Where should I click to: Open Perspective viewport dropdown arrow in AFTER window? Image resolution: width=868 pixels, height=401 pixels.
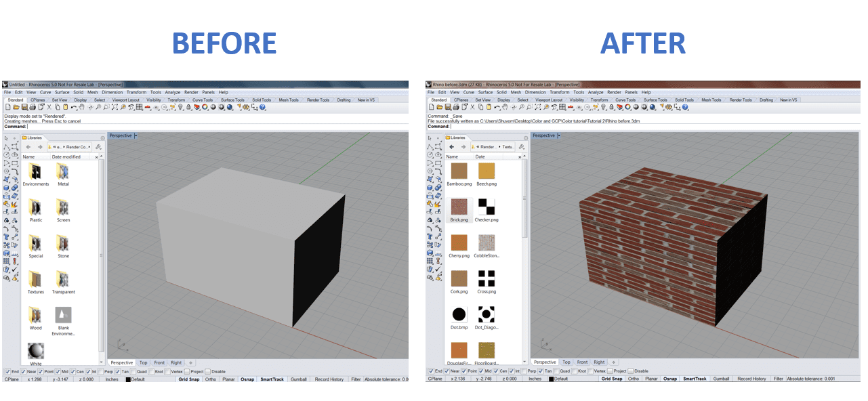pos(558,135)
